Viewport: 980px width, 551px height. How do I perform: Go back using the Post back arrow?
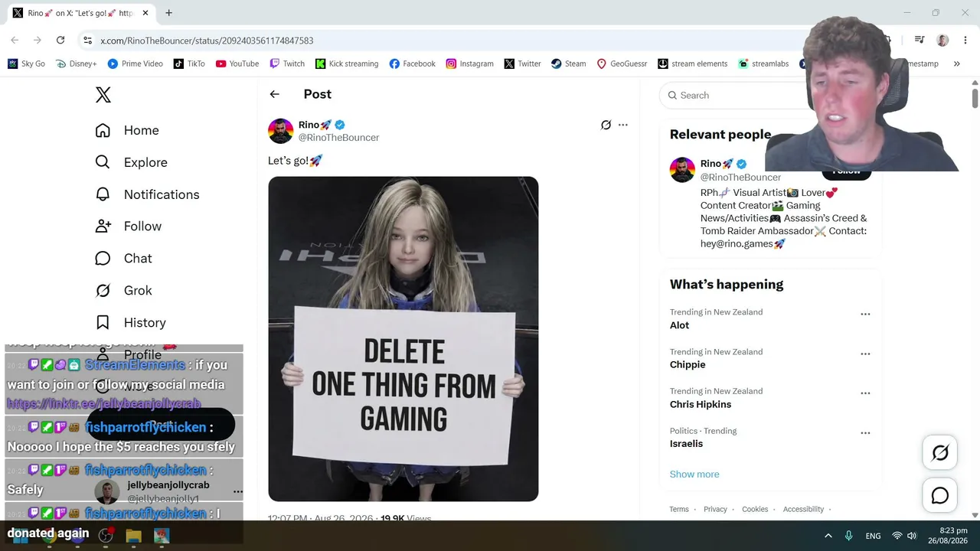pyautogui.click(x=274, y=94)
